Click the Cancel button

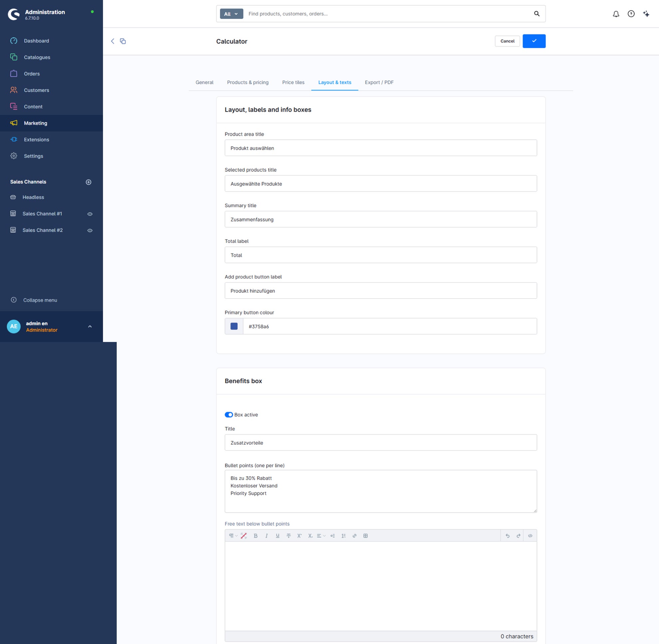[507, 41]
